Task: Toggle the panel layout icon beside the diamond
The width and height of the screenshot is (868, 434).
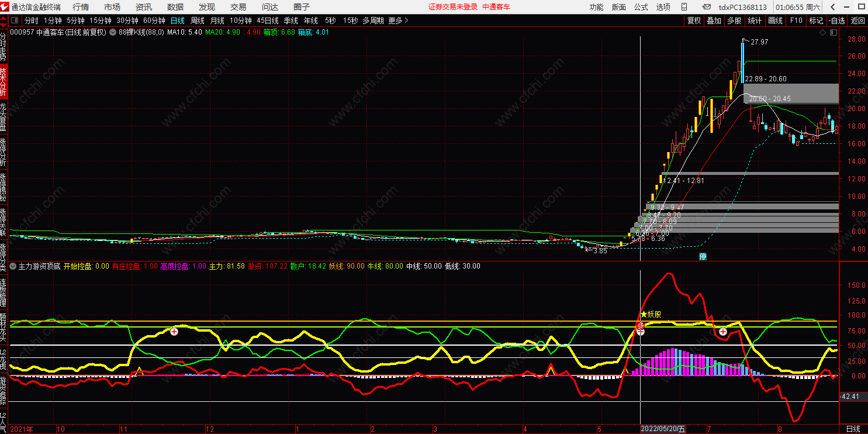Action: (833, 33)
